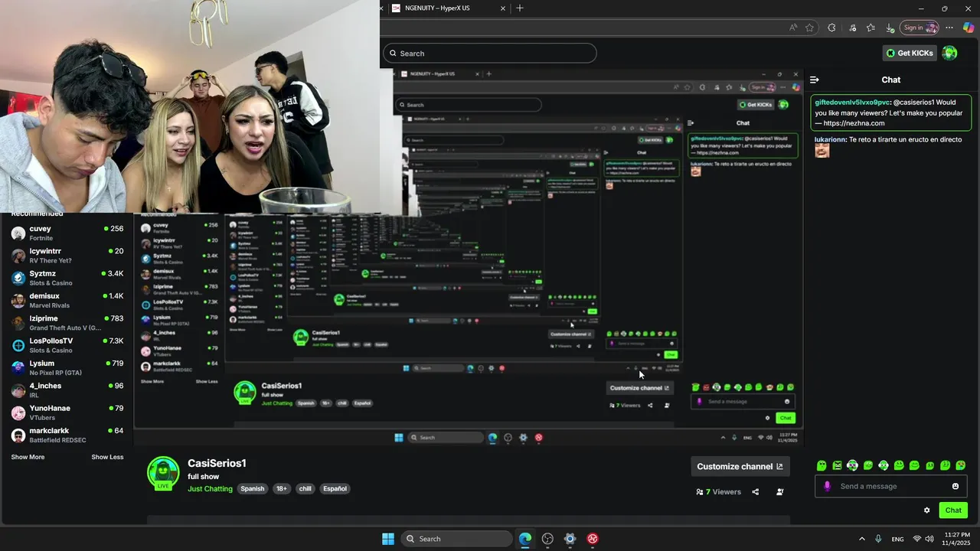
Task: Click the outer Customize channel button
Action: (740, 466)
